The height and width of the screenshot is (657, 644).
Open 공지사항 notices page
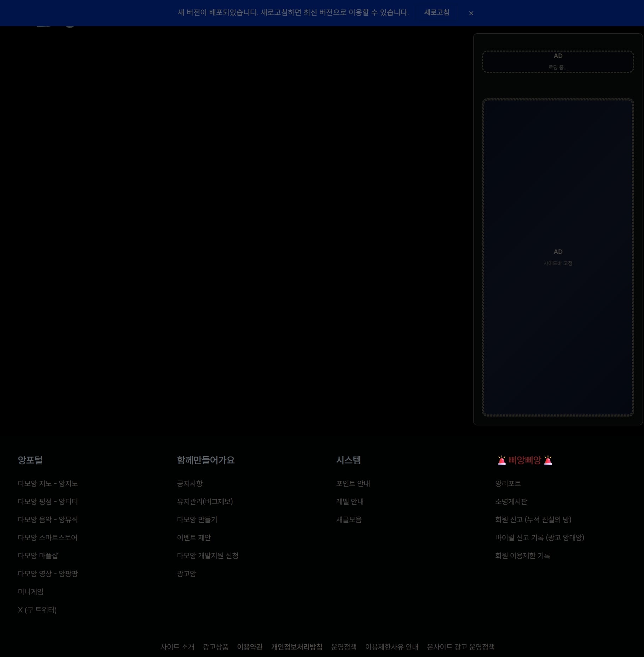click(x=190, y=483)
